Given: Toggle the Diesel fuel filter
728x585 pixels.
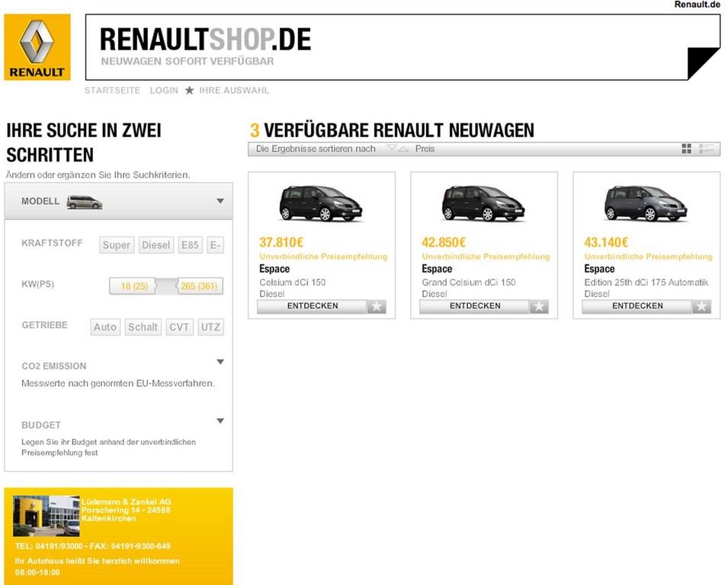Looking at the screenshot, I should 156,245.
